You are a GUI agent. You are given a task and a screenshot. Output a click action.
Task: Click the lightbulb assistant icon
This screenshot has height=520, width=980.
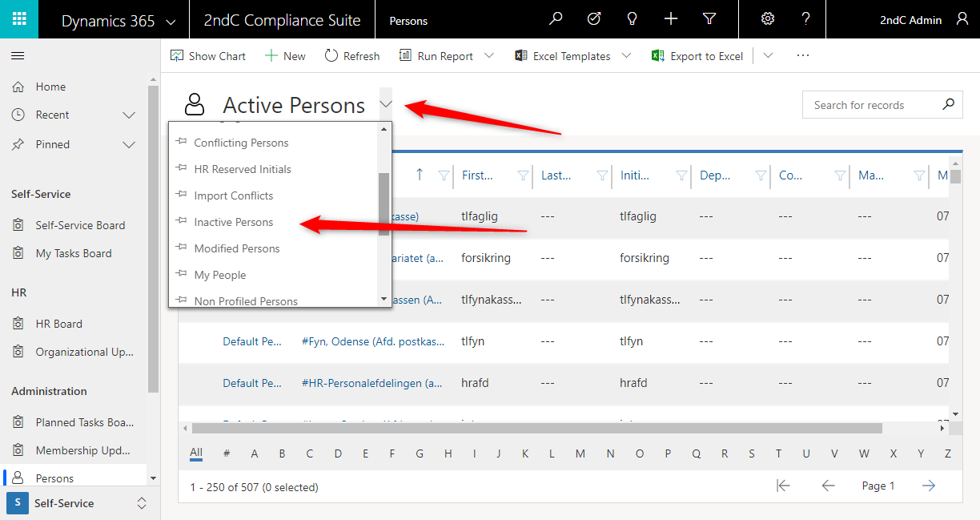pos(633,19)
